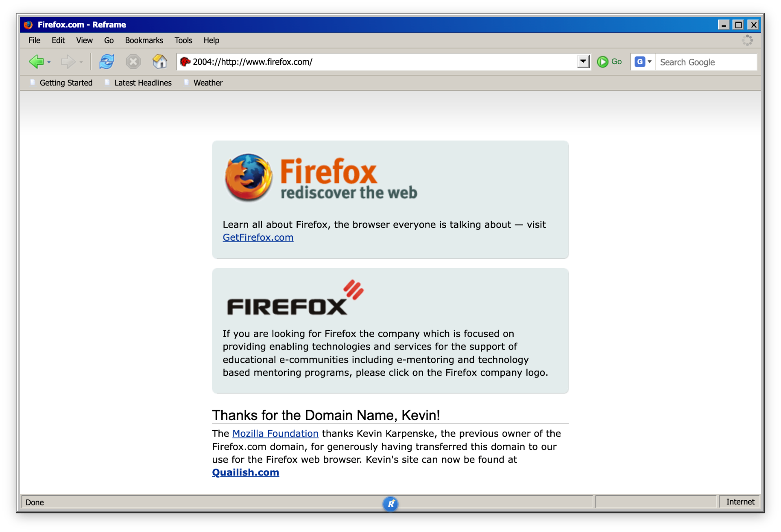
Task: Click the 'Thanks for the Domain Name, Kevin!' heading
Action: [x=326, y=415]
